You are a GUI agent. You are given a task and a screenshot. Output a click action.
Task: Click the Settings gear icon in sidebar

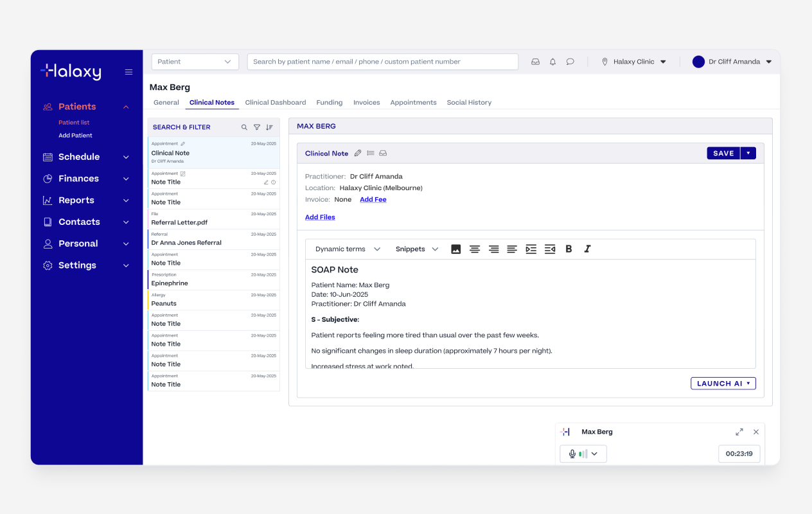pos(48,265)
